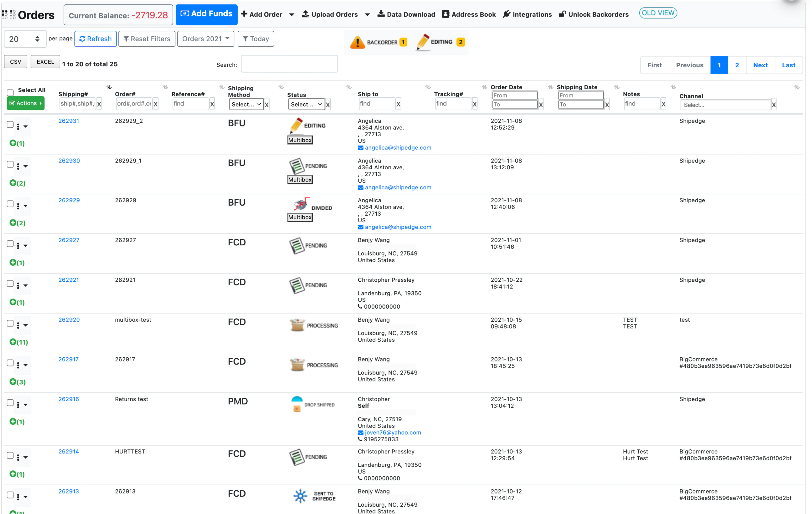
Task: Open shipping number 262914 link
Action: (x=68, y=451)
